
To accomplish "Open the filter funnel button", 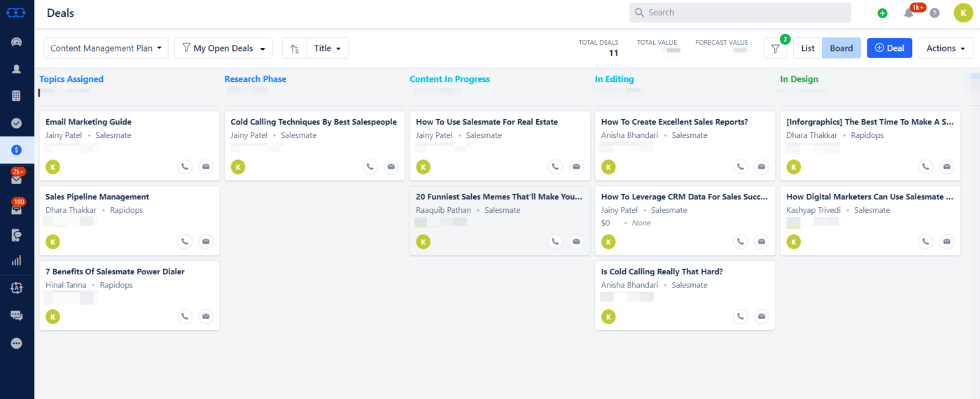I will pos(775,48).
